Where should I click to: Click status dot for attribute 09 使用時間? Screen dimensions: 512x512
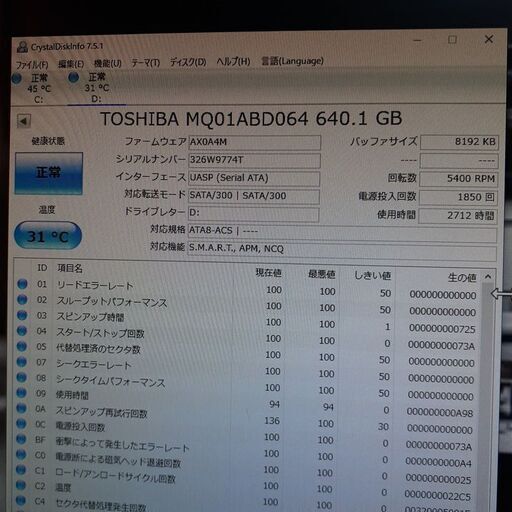coord(21,393)
